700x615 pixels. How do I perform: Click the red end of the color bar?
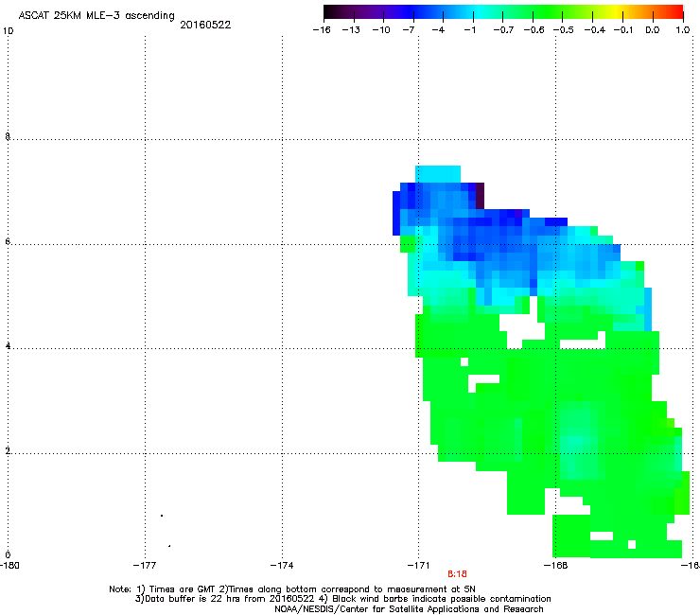[x=677, y=11]
